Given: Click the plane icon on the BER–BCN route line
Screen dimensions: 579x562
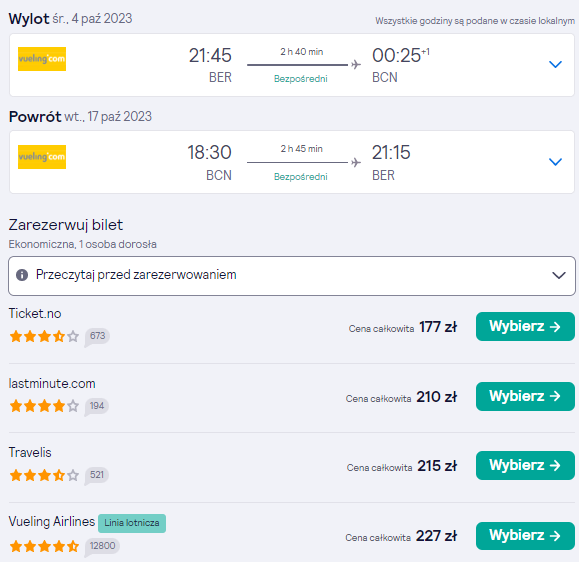Looking at the screenshot, I should (356, 65).
